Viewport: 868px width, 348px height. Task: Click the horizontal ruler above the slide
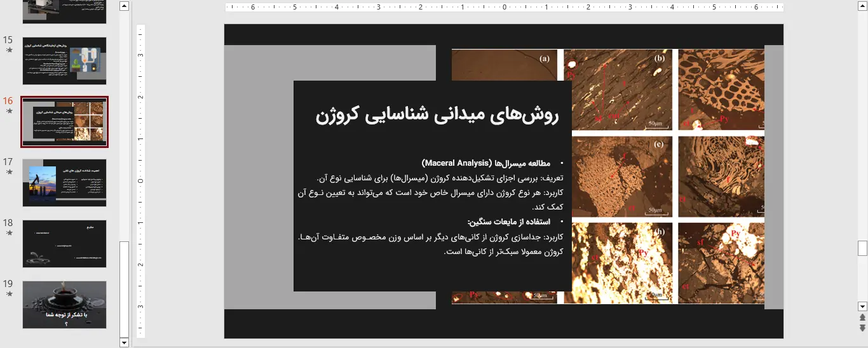tap(504, 8)
